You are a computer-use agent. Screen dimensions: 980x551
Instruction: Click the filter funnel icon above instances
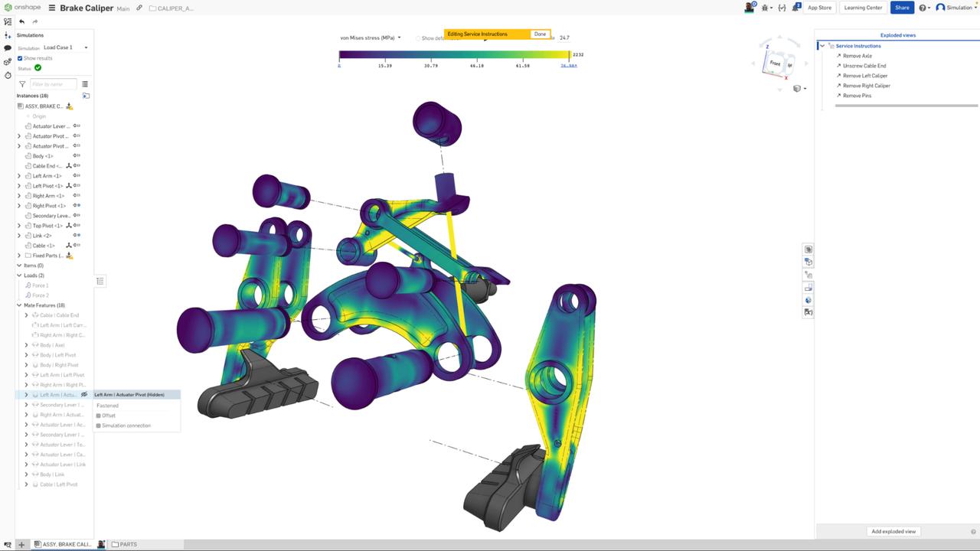(22, 84)
